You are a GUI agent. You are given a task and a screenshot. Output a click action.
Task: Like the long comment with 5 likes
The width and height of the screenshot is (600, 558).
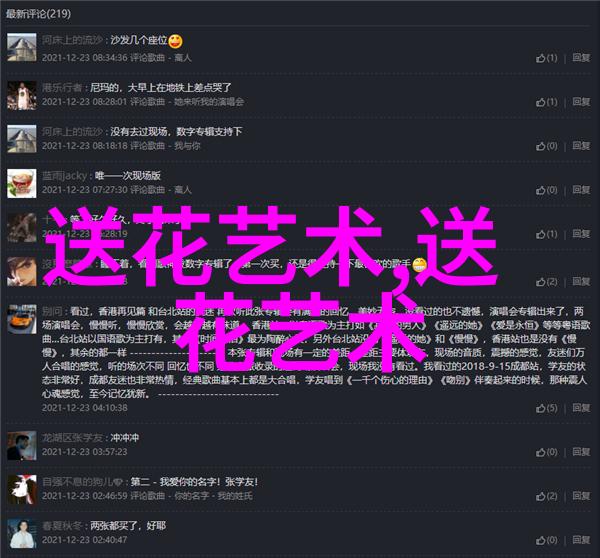(x=546, y=408)
